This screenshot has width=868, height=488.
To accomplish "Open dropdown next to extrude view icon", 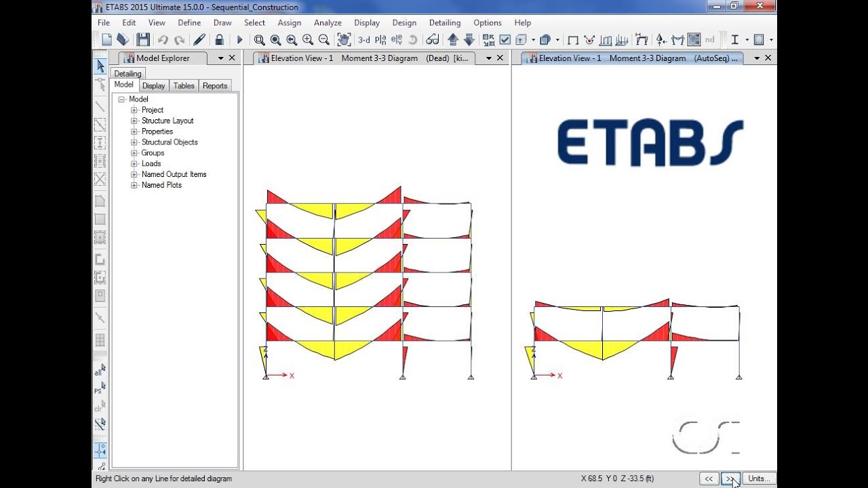I will click(533, 40).
